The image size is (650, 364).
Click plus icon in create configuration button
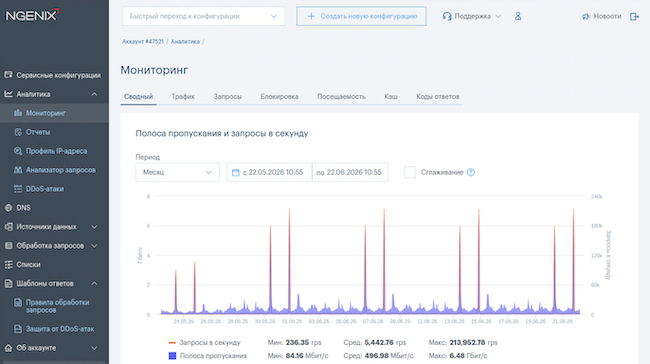(x=311, y=16)
